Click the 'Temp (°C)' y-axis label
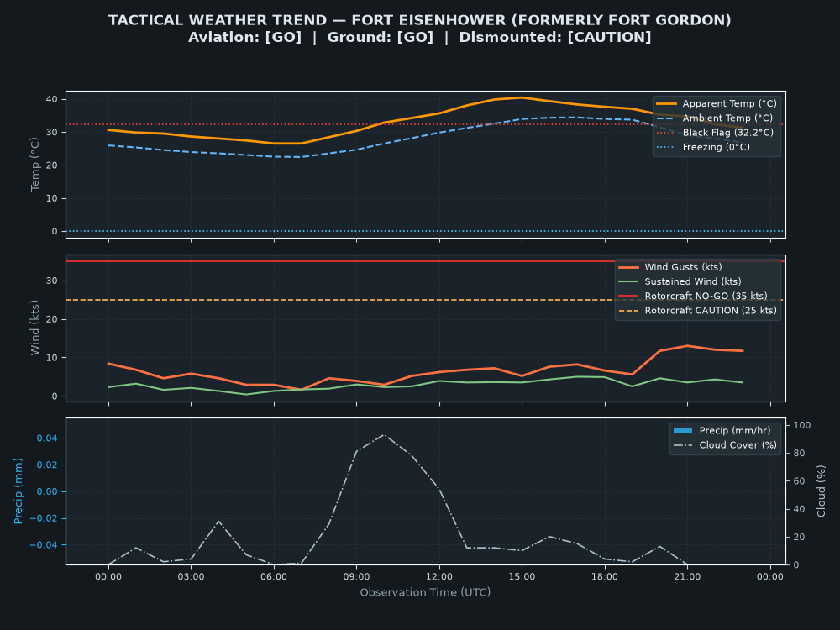The image size is (840, 630). coord(34,164)
